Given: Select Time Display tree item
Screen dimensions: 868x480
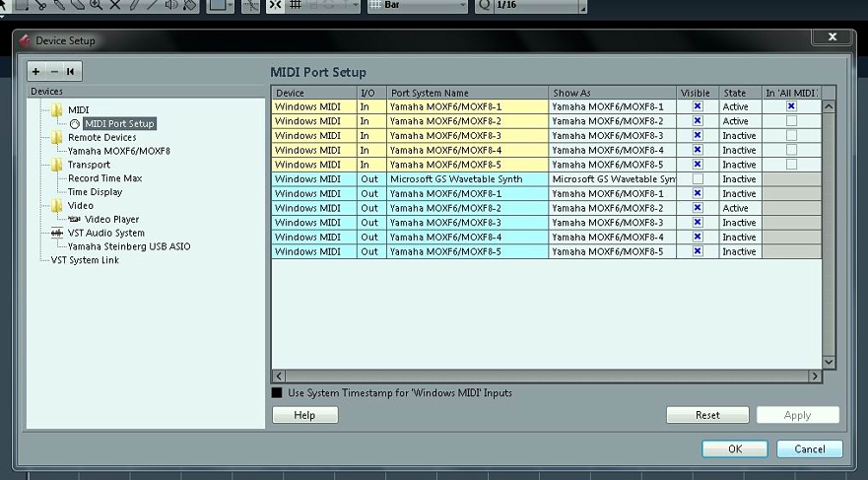Looking at the screenshot, I should [96, 191].
